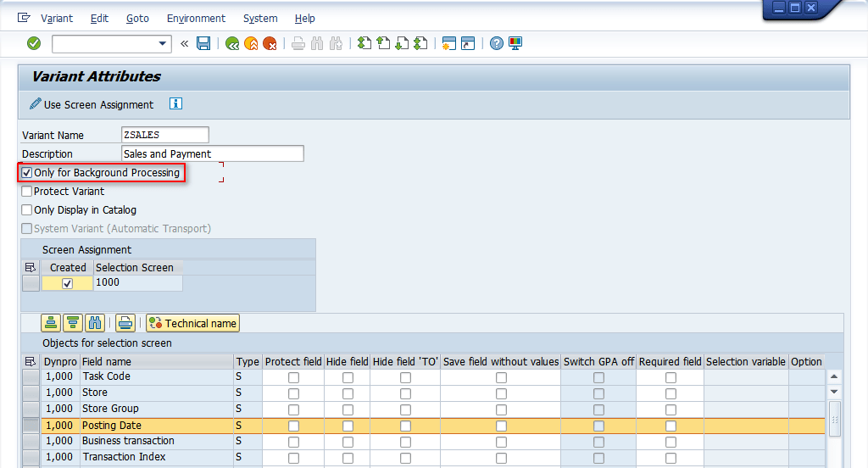Open the Help question mark icon
The image size is (868, 468).
pos(497,43)
